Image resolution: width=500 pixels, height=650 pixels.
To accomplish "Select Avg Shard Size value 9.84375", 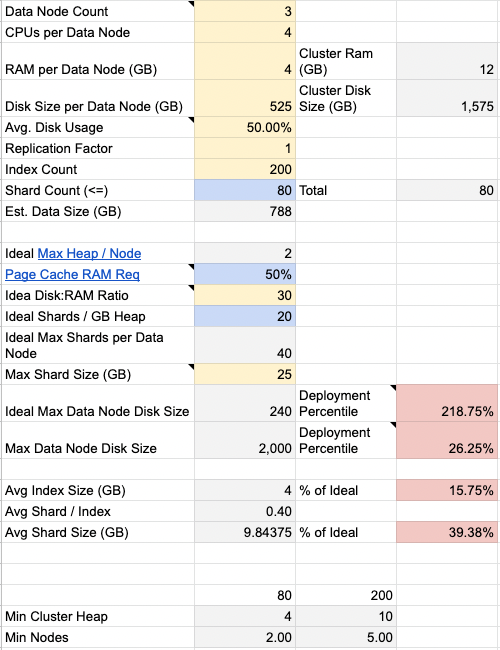I will click(245, 532).
